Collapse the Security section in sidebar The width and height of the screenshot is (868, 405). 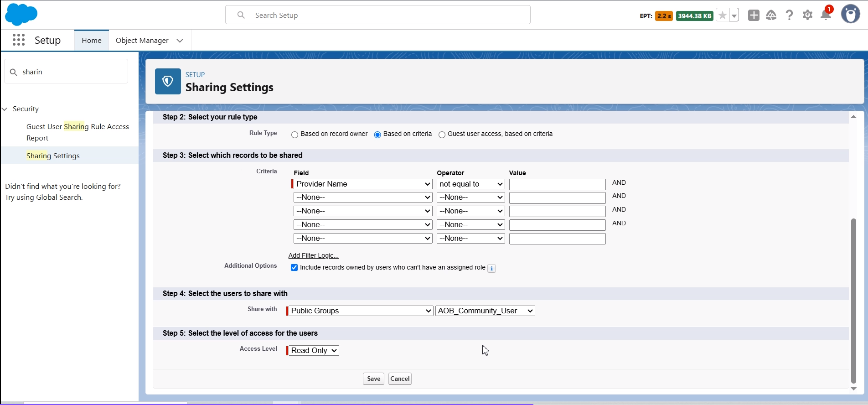[5, 109]
